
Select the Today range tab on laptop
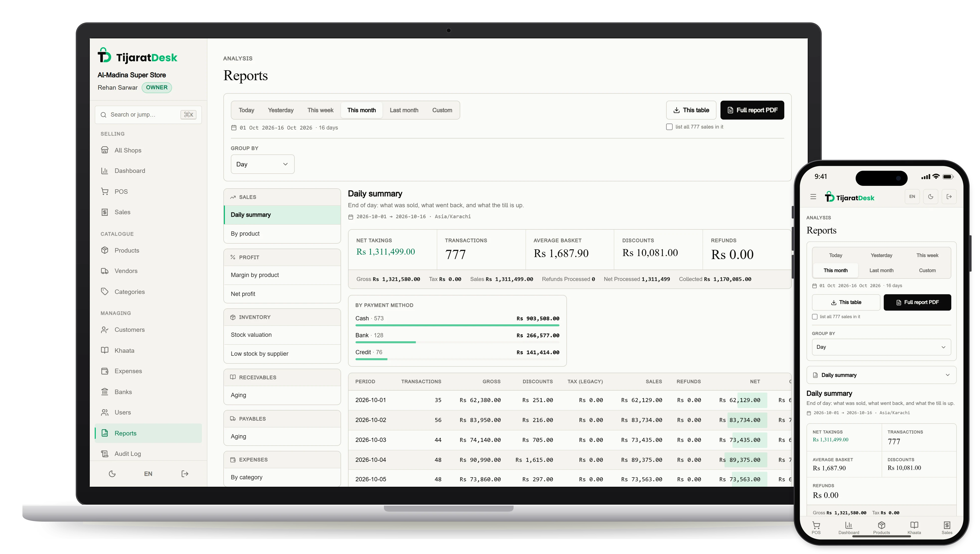pyautogui.click(x=246, y=110)
